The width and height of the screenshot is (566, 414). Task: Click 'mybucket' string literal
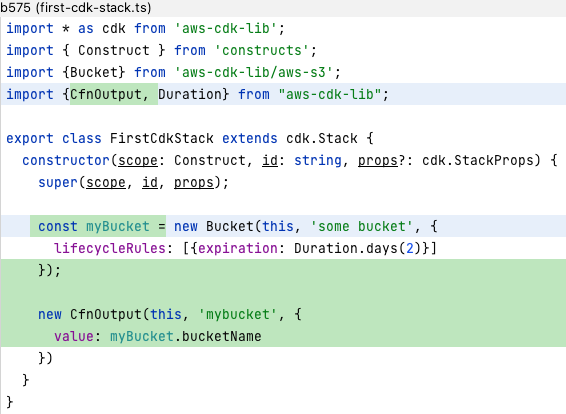pos(238,314)
